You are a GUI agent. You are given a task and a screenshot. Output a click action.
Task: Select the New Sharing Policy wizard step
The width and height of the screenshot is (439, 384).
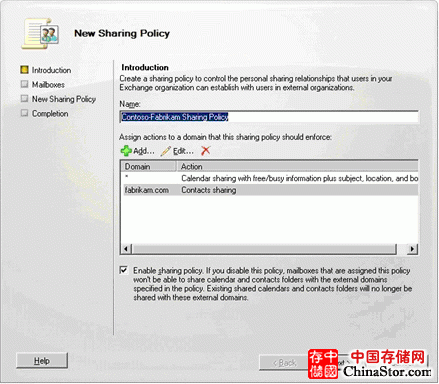[x=58, y=99]
